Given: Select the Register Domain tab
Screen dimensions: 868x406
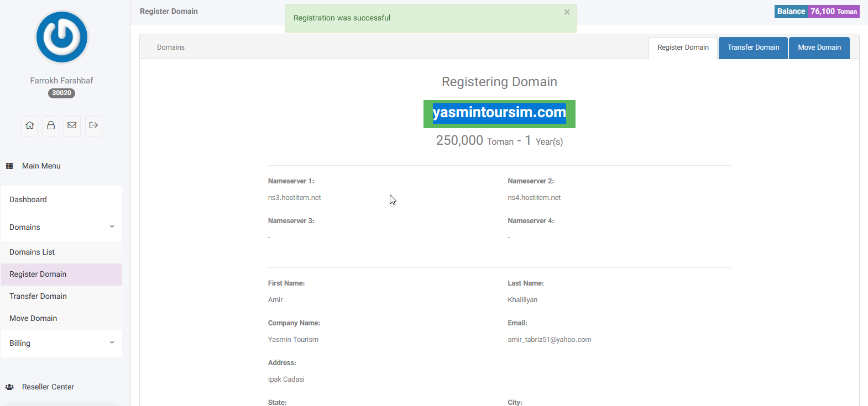Looking at the screenshot, I should (683, 48).
